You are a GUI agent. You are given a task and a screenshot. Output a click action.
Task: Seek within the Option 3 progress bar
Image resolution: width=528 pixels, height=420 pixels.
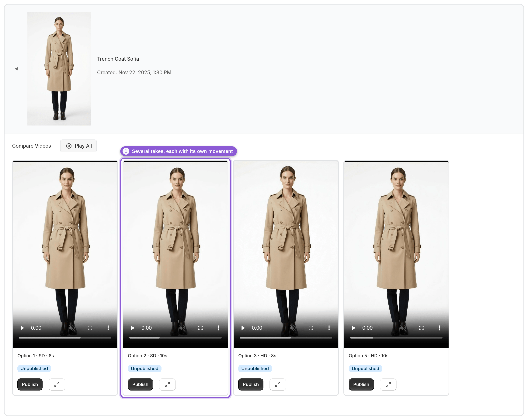[286, 338]
